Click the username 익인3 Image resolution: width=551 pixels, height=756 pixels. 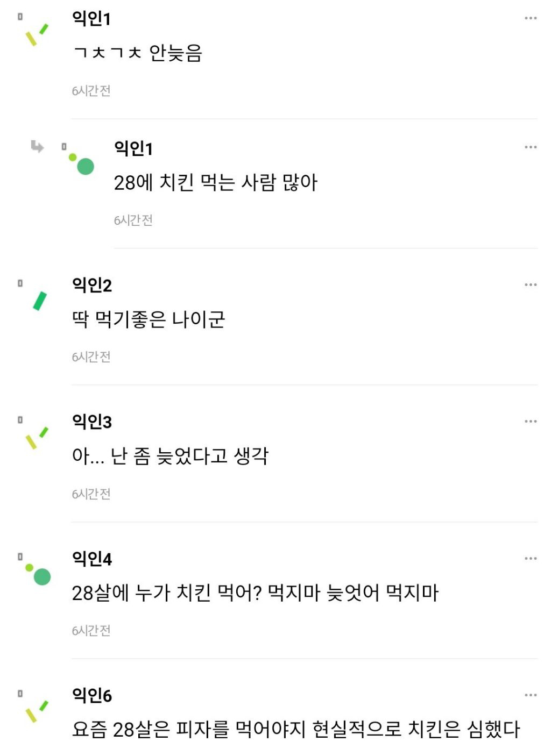tap(92, 422)
